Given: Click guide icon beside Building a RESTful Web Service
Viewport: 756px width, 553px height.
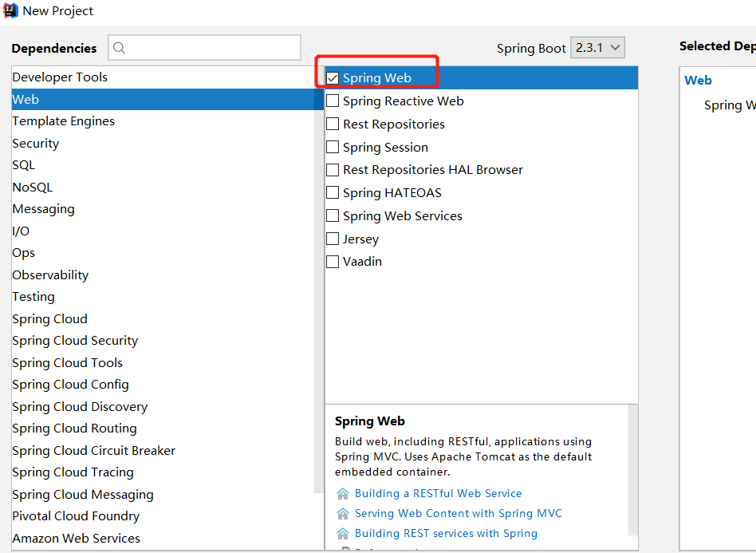Looking at the screenshot, I should point(343,494).
